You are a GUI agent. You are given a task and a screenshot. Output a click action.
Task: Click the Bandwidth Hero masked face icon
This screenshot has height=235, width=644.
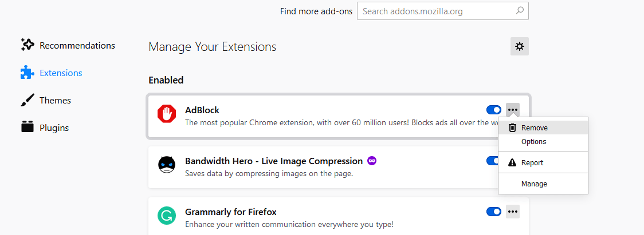(x=167, y=165)
